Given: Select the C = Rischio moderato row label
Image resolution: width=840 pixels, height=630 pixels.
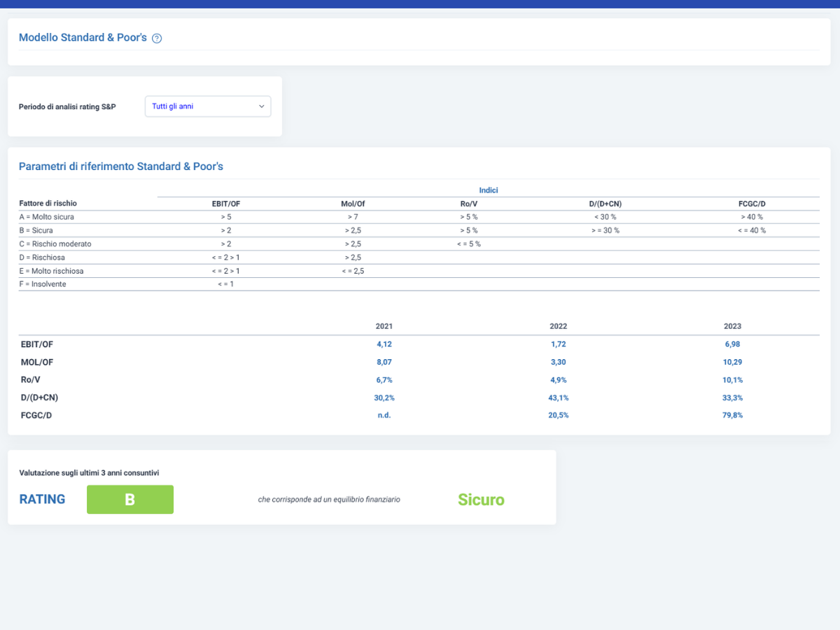Looking at the screenshot, I should pos(55,244).
